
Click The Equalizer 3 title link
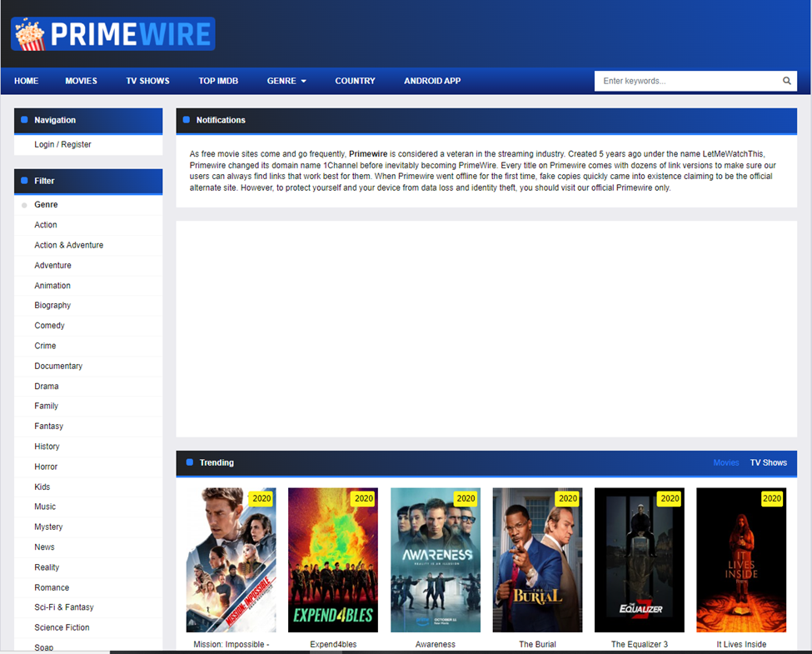pos(639,644)
